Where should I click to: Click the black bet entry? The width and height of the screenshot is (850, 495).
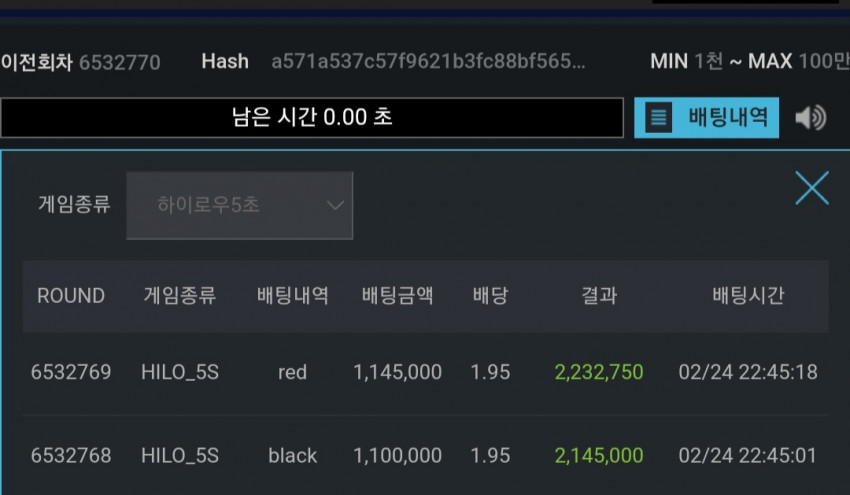(x=292, y=455)
